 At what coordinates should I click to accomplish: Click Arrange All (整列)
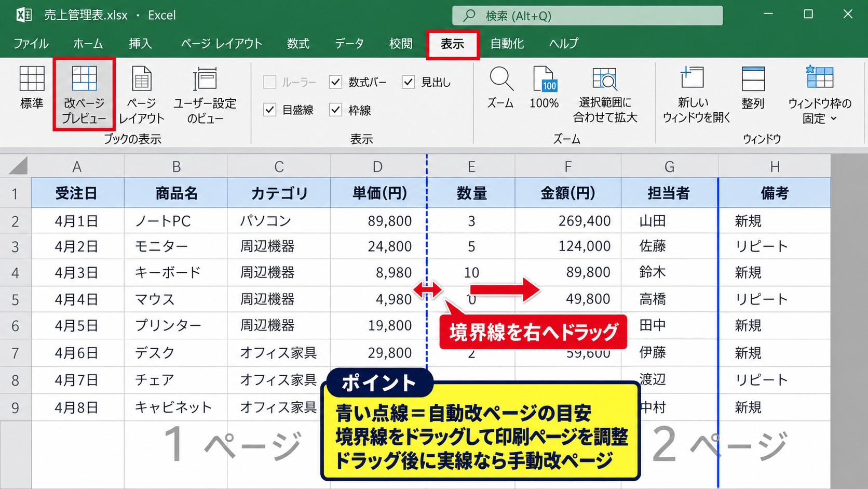tap(753, 88)
